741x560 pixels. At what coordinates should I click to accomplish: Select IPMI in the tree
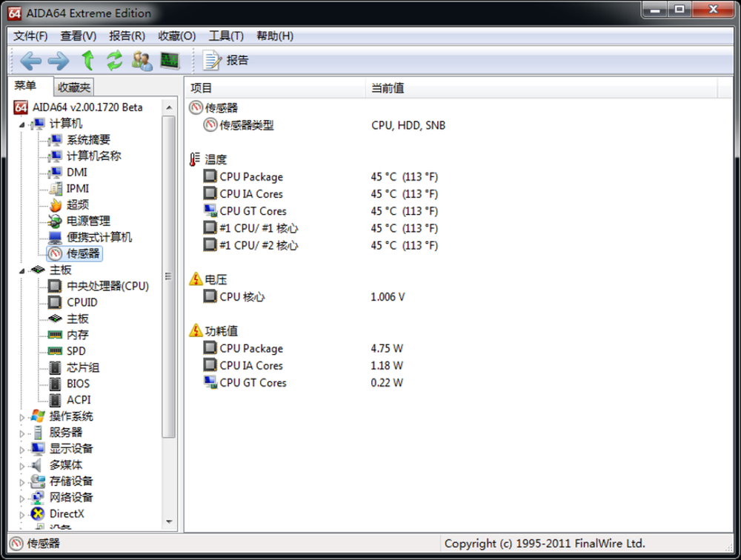(78, 189)
